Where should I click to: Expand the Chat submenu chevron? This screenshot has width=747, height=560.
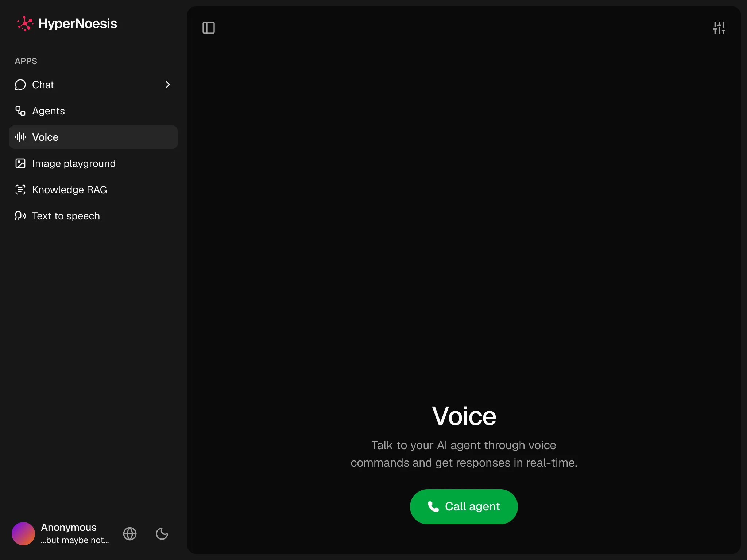click(x=167, y=85)
